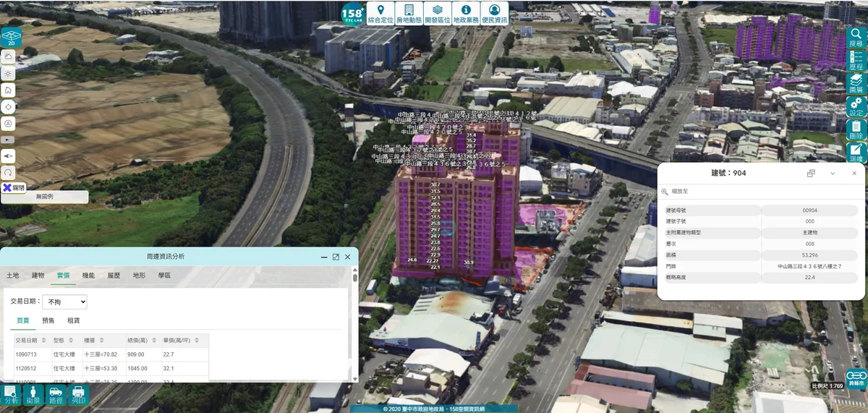Click the table cell with date 1090713
The height and width of the screenshot is (413, 868).
pos(32,355)
